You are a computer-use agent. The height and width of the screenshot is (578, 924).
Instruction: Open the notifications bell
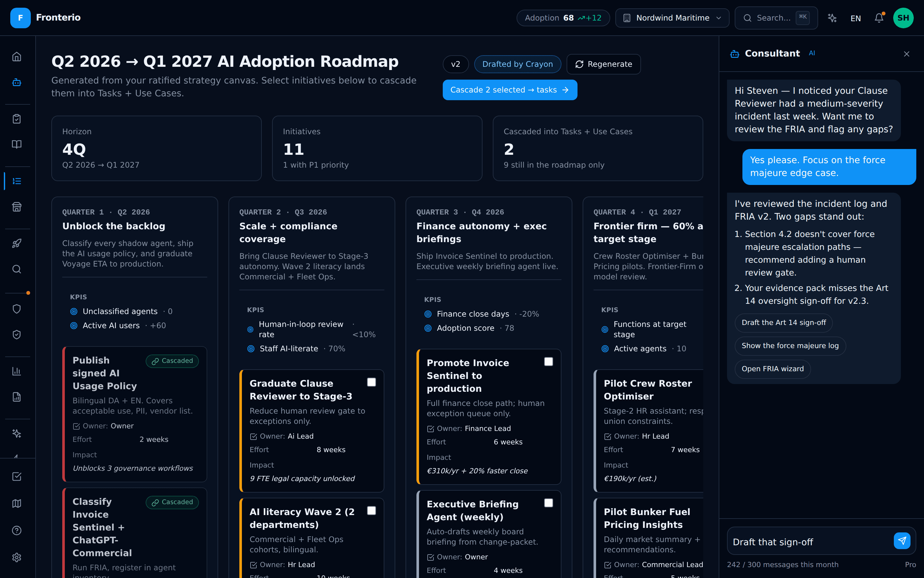879,18
